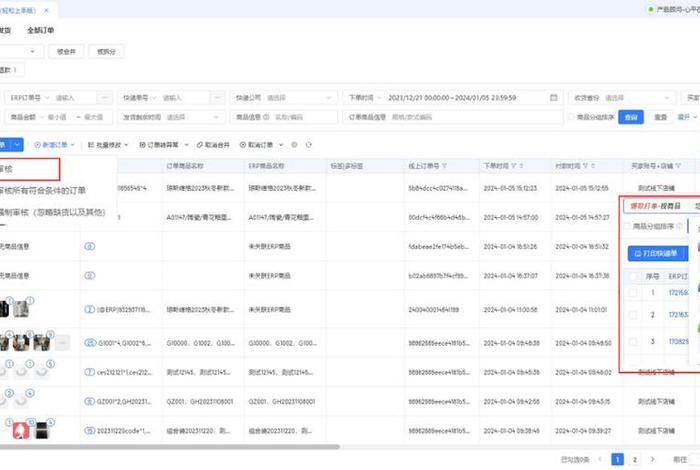Image resolution: width=700 pixels, height=470 pixels.
Task: Switch to the 全部订单 tab
Action: click(41, 30)
